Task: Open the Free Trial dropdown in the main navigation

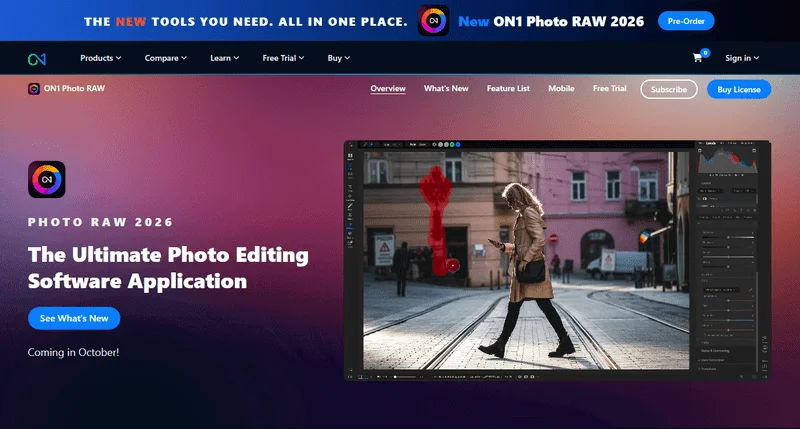Action: point(283,58)
